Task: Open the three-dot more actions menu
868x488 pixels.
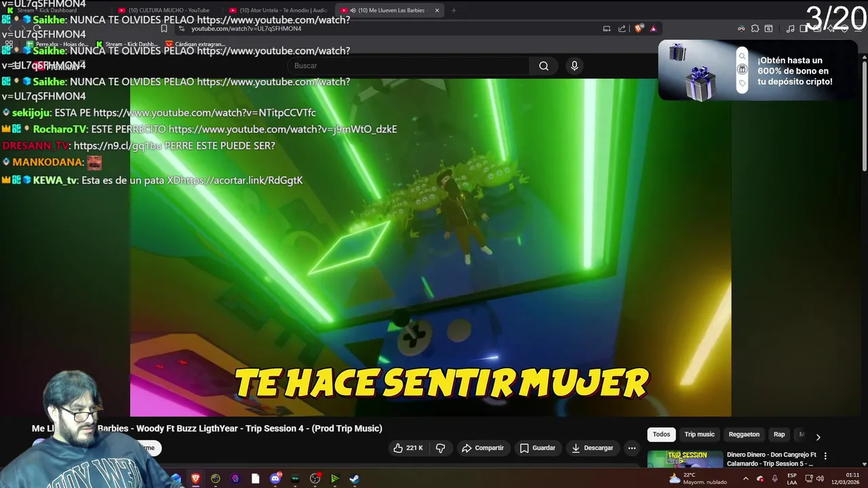Action: point(632,448)
